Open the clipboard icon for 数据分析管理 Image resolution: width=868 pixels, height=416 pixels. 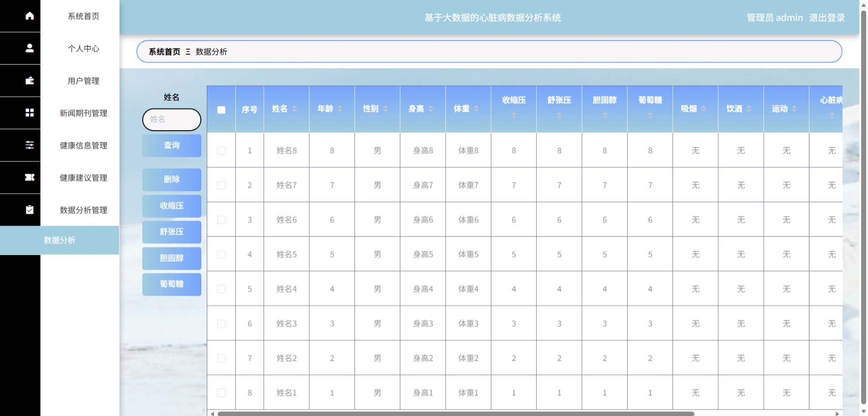pos(30,209)
